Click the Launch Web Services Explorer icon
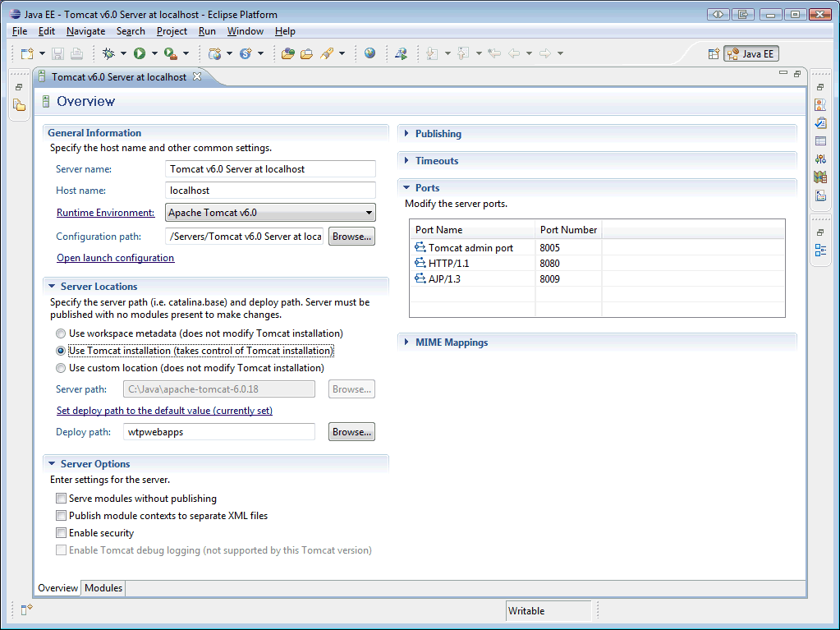 (401, 53)
